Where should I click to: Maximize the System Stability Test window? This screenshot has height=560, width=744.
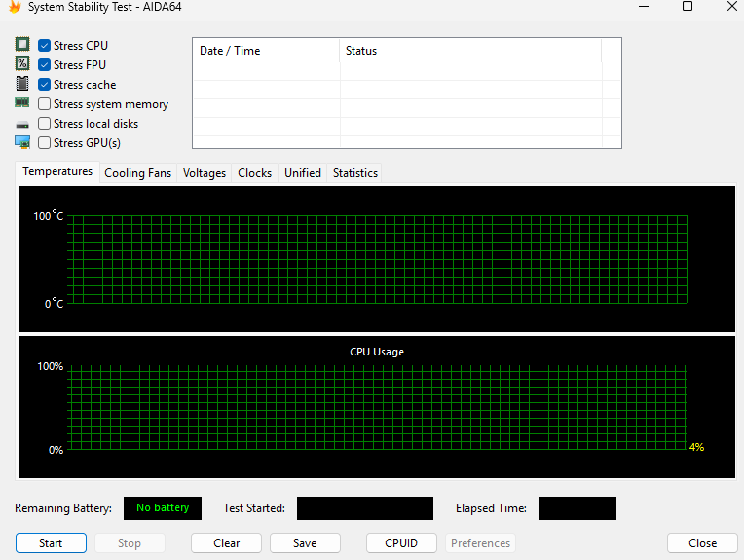pos(688,6)
